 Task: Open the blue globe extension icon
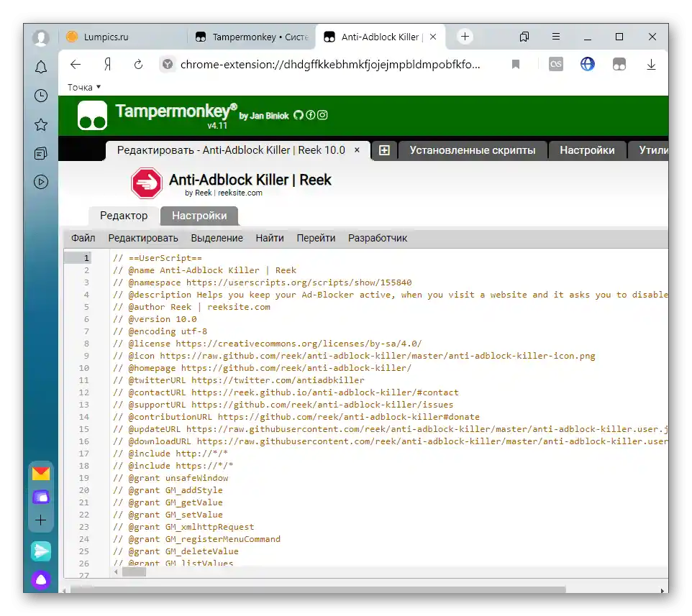coord(588,65)
